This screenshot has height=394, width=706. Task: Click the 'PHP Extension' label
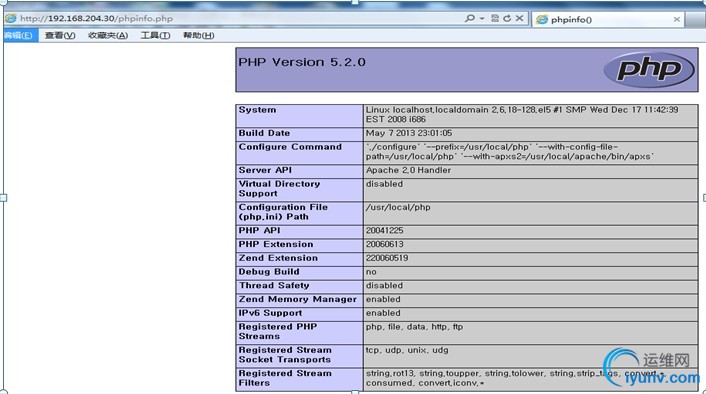click(276, 245)
